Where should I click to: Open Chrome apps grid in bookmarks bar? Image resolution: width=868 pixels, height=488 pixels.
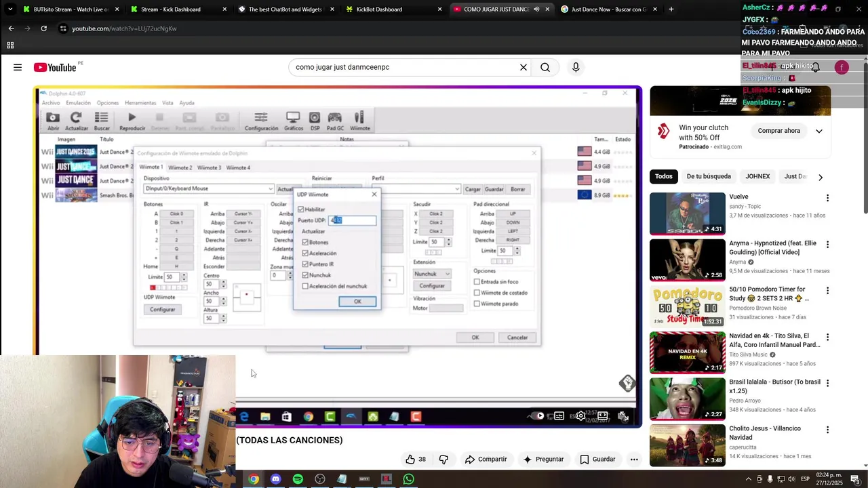pyautogui.click(x=10, y=45)
